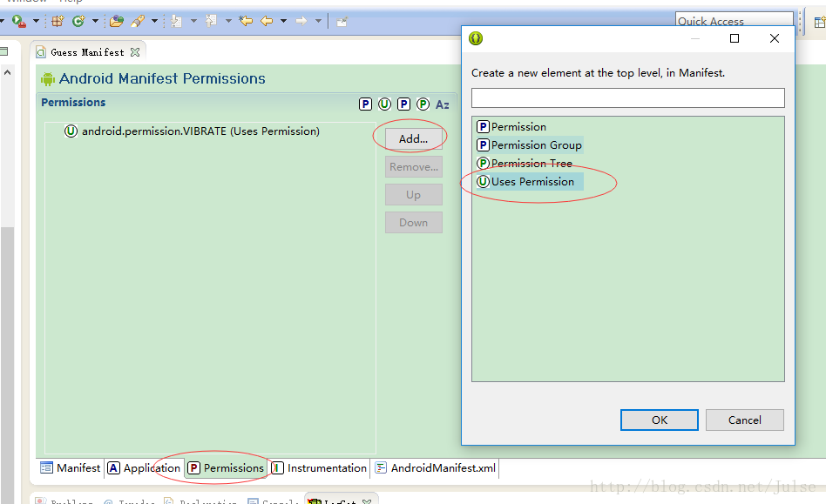Click the Quick Access search field
Viewport: 826px width, 504px height.
pos(734,19)
